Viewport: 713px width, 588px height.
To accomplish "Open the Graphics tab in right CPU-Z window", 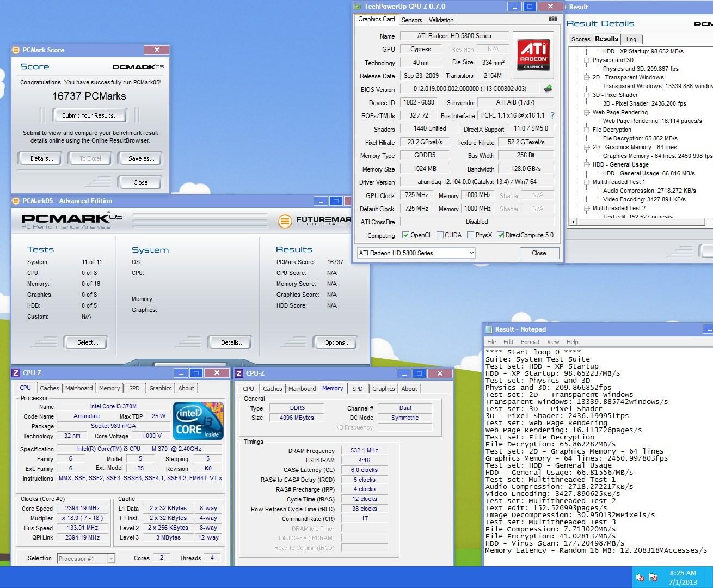I will pos(383,389).
